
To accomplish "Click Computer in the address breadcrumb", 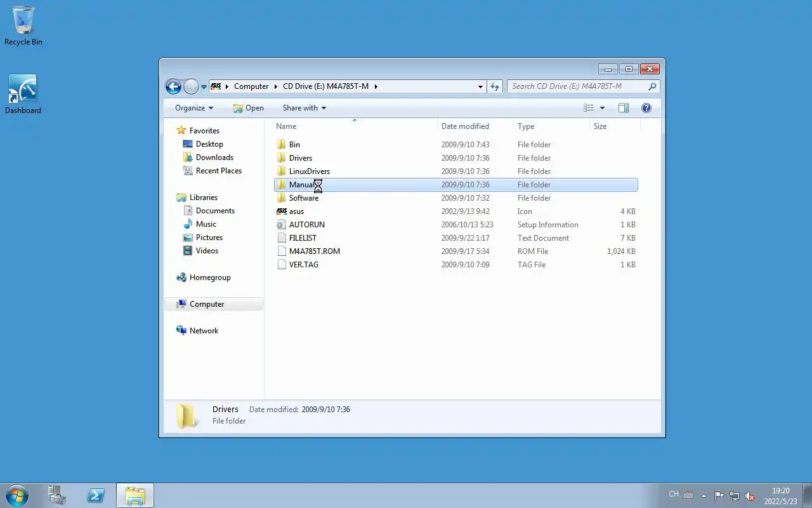I will [251, 86].
